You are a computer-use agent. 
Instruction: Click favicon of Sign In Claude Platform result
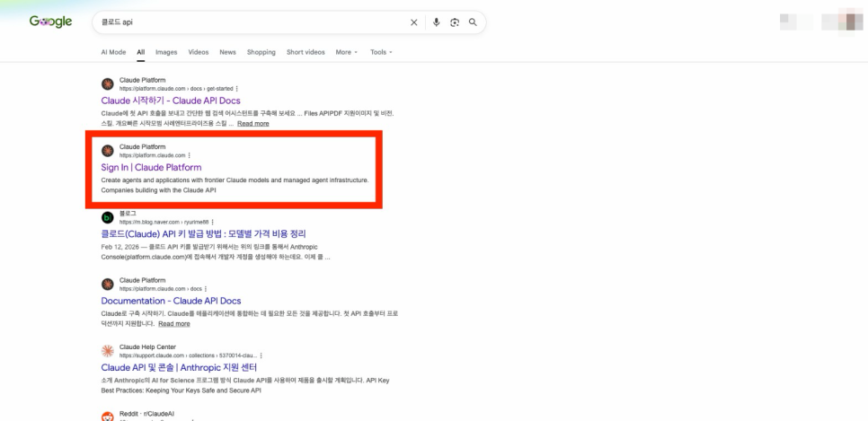click(108, 151)
